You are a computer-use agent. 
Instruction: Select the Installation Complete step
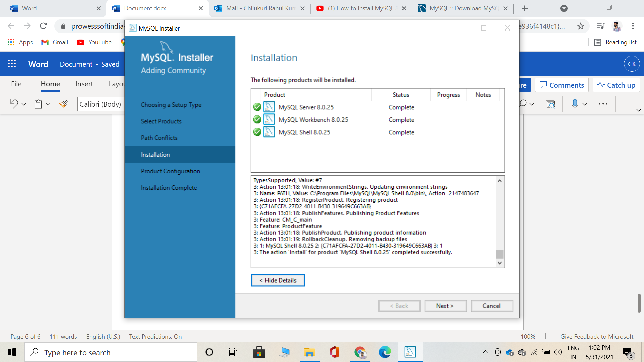pyautogui.click(x=169, y=188)
